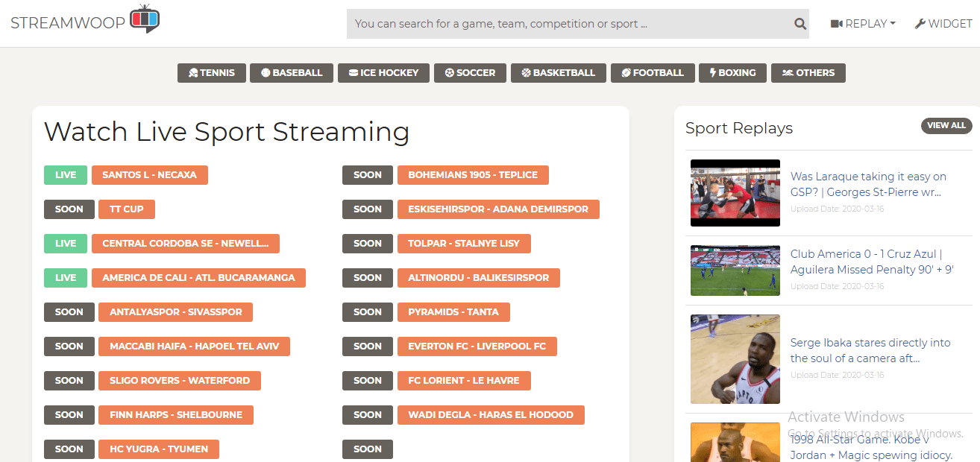This screenshot has width=980, height=462.
Task: Open Club America vs Cruz Azul thumbnail
Action: pos(735,270)
